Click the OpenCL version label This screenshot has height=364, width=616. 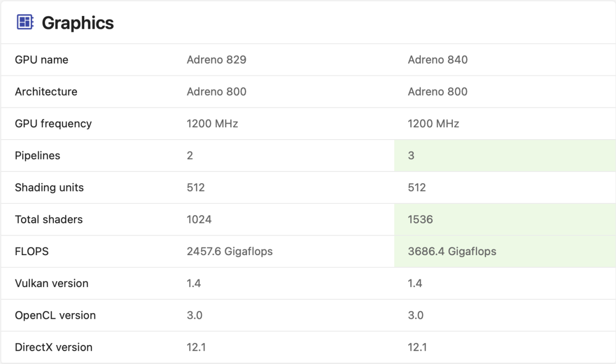point(55,315)
